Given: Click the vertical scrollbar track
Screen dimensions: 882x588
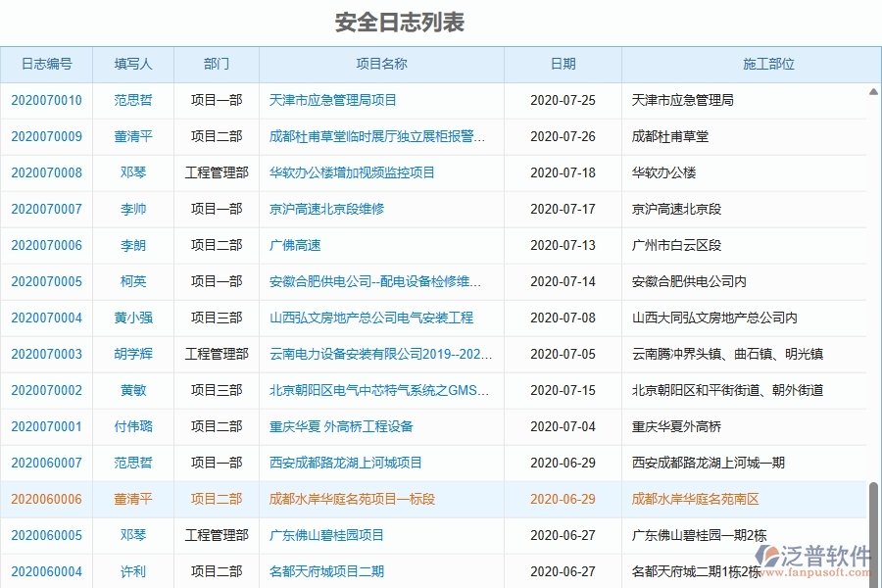Looking at the screenshot, I should [875, 294].
